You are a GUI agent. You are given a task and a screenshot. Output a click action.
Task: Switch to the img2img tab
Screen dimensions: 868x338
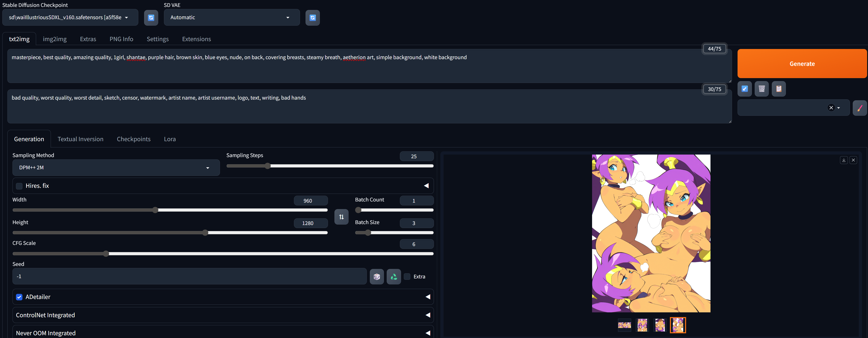point(55,39)
